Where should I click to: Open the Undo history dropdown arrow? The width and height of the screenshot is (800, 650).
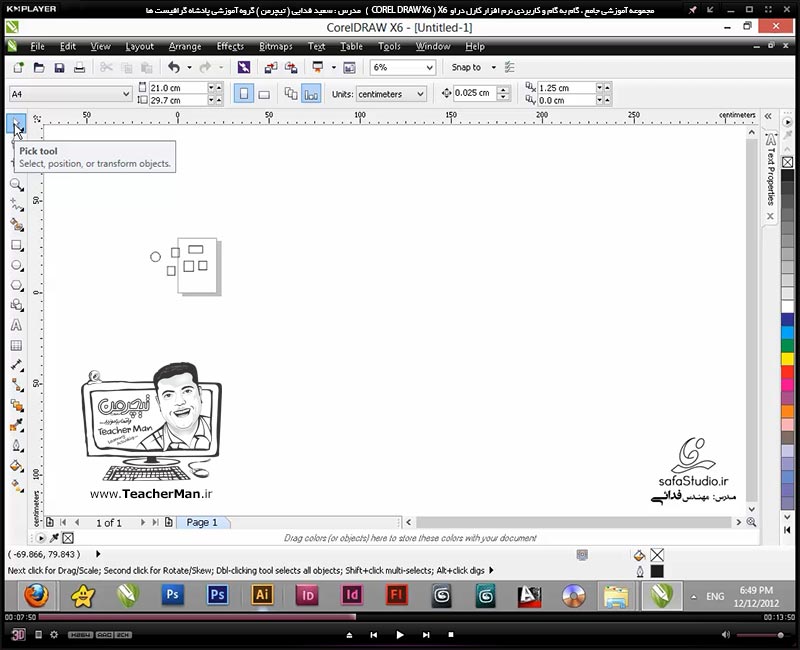click(x=189, y=67)
